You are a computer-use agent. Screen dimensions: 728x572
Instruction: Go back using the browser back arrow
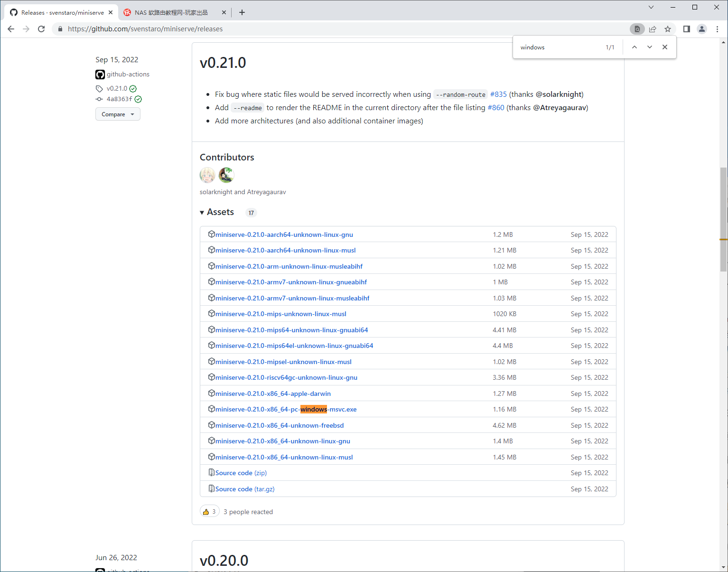tap(11, 29)
